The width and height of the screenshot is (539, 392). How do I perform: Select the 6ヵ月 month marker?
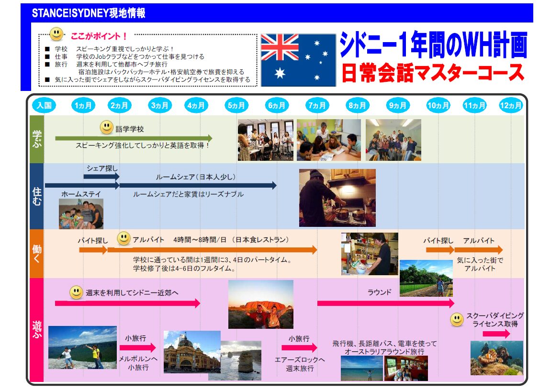(x=277, y=105)
